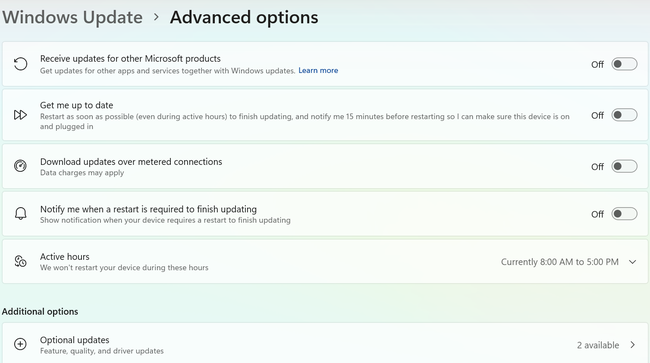Click the Get me up to date title
The image size is (650, 363).
tap(77, 105)
